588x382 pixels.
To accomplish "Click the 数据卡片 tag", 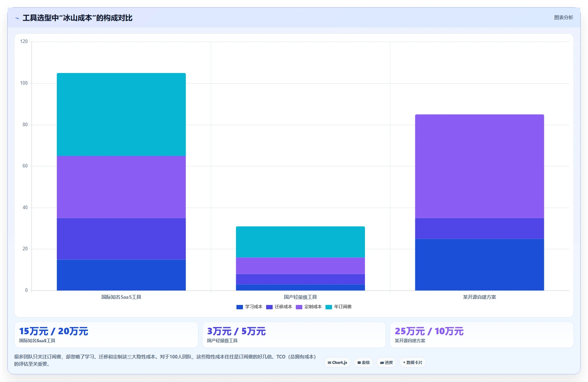I will tap(413, 362).
